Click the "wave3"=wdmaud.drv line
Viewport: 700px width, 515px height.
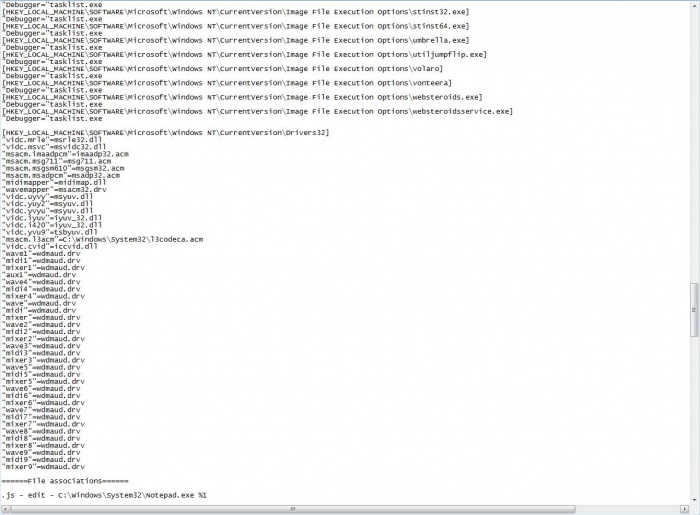pos(41,346)
